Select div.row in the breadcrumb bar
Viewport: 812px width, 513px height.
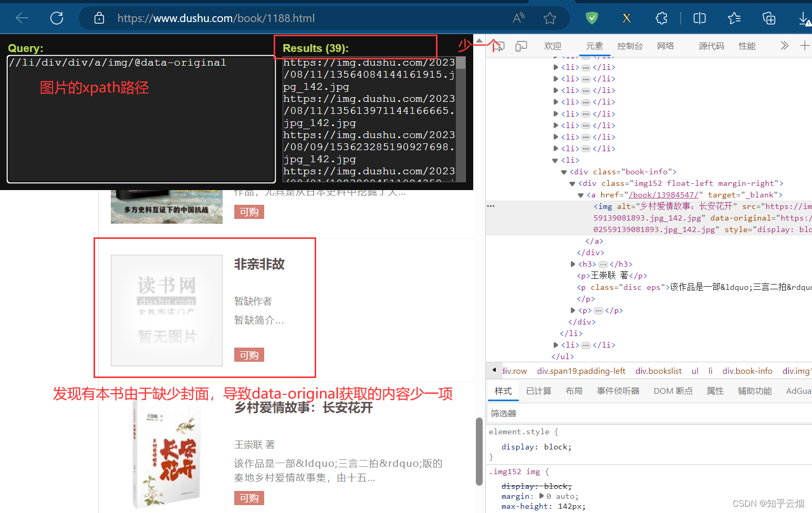(x=514, y=371)
